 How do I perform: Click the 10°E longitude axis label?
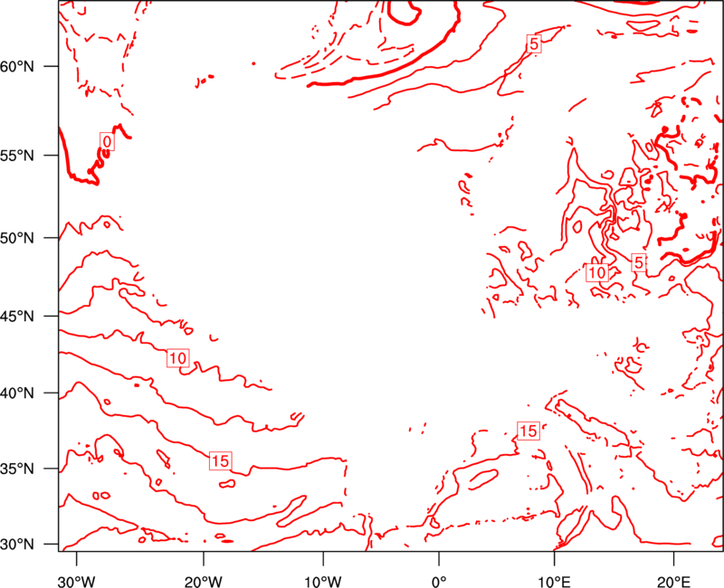click(554, 582)
